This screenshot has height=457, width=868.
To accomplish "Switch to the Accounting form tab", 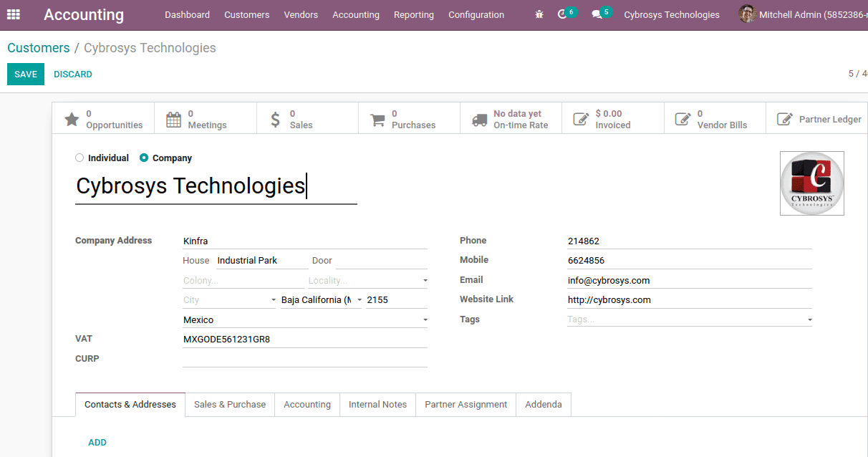I will click(307, 405).
